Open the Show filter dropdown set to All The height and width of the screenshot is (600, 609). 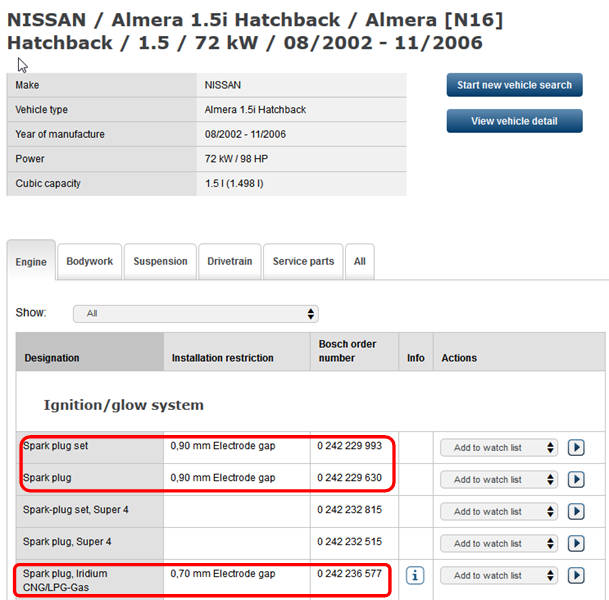point(196,313)
